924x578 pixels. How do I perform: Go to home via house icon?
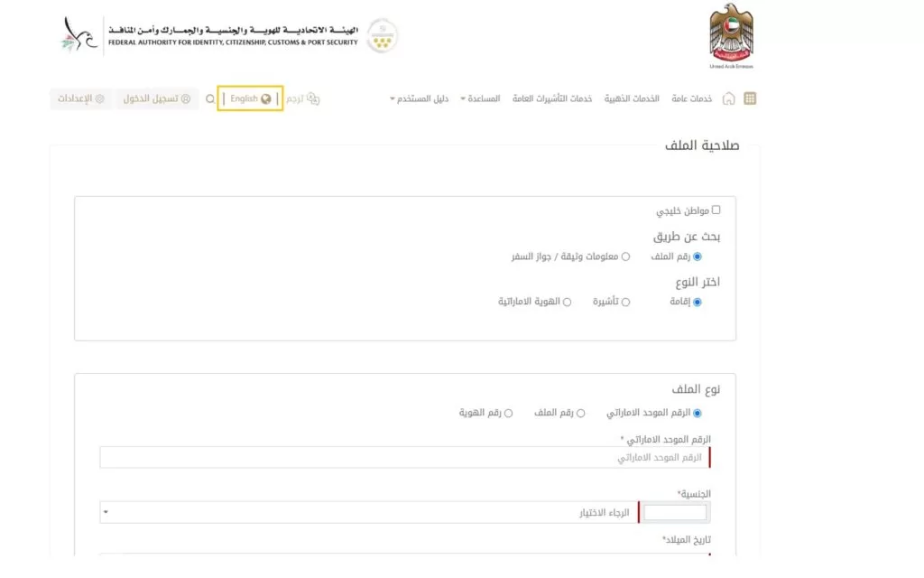(728, 98)
